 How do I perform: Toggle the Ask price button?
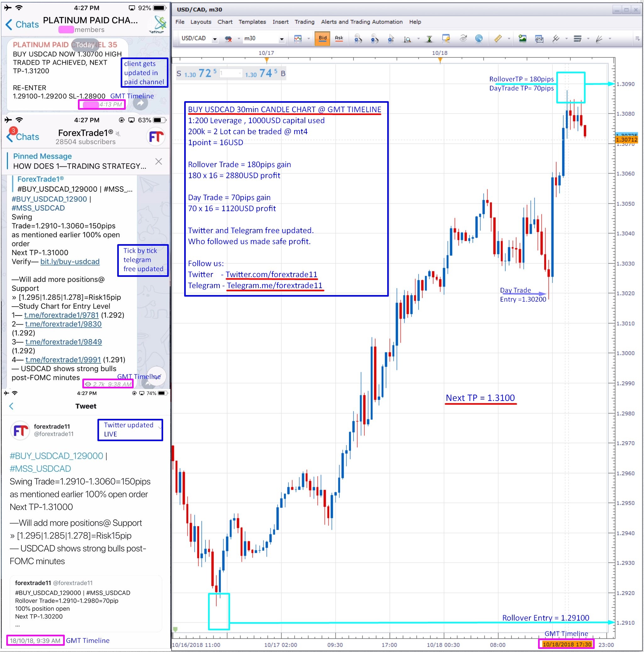339,38
